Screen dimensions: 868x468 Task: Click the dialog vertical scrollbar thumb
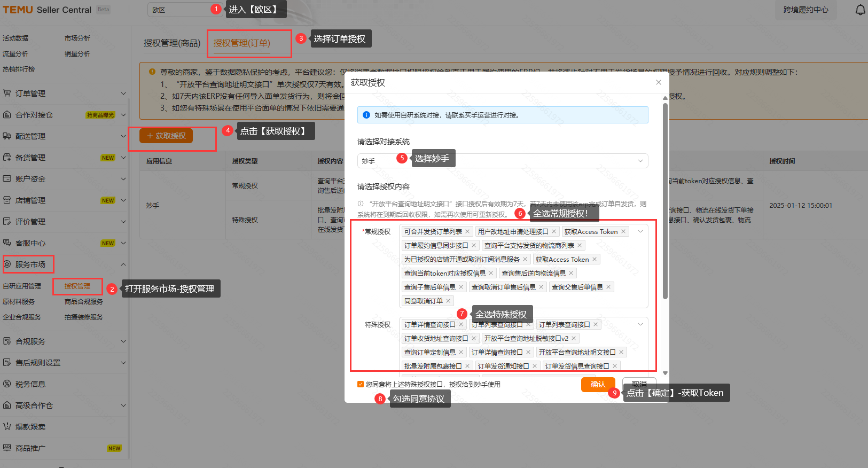click(665, 201)
